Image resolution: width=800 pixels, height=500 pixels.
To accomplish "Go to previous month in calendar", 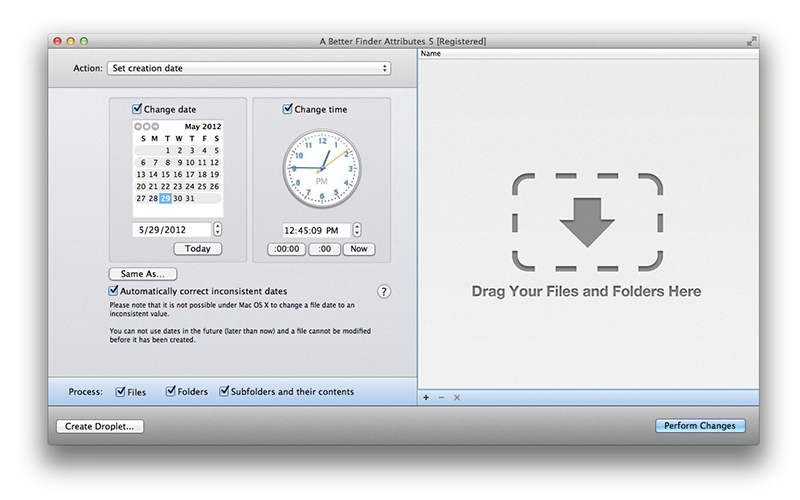I will (x=138, y=127).
